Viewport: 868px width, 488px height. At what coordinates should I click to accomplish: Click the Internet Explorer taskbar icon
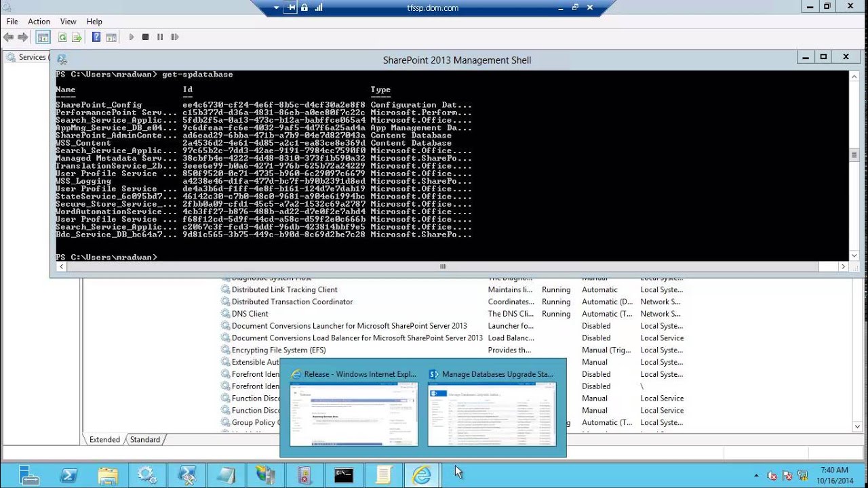[422, 475]
